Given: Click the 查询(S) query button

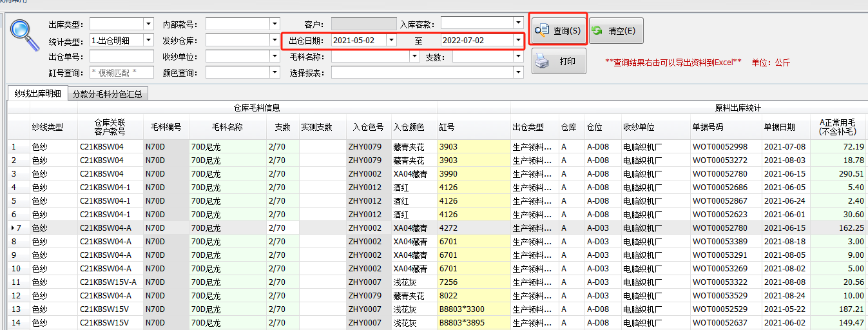Looking at the screenshot, I should (x=558, y=30).
